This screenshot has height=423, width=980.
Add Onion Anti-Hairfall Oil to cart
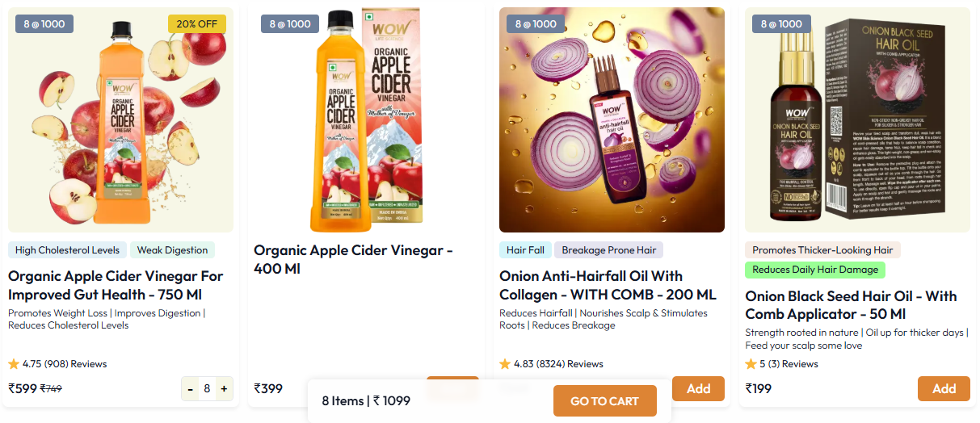(x=698, y=389)
